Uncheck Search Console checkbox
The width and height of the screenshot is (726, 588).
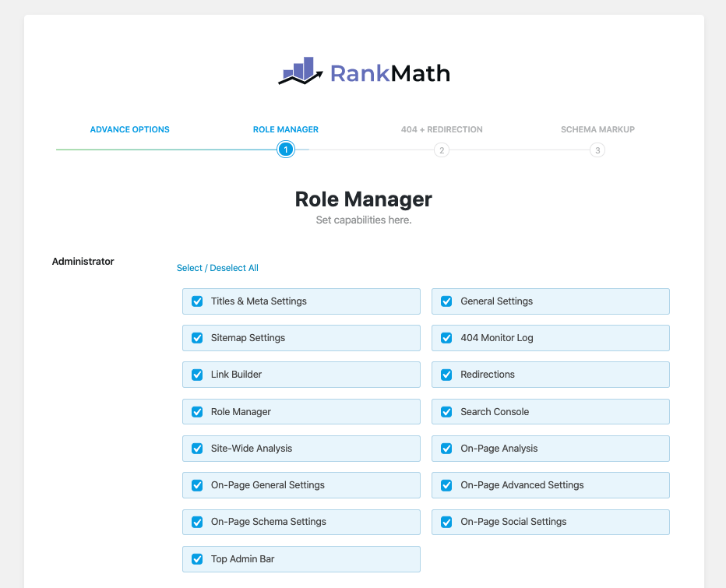click(446, 411)
